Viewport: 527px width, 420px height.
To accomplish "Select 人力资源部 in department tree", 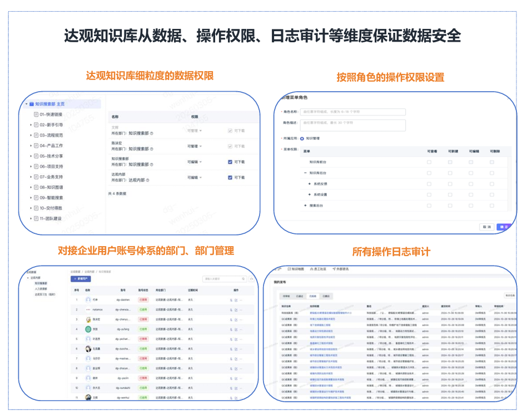I will click(41, 289).
